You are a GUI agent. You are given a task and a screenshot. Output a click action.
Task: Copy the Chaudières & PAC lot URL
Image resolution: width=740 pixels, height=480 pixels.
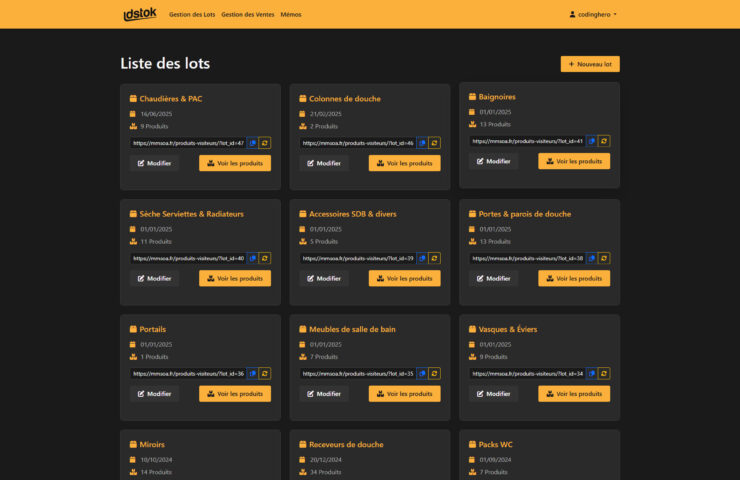252,143
